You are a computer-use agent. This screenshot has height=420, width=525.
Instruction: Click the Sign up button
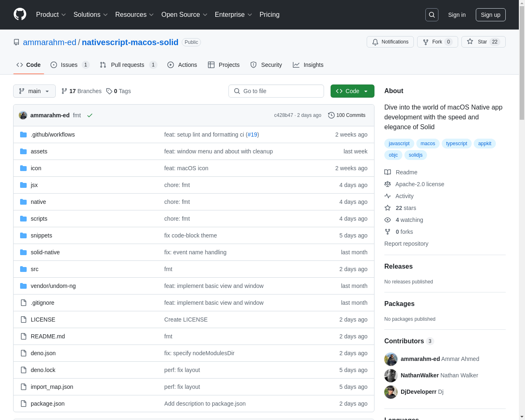(491, 15)
